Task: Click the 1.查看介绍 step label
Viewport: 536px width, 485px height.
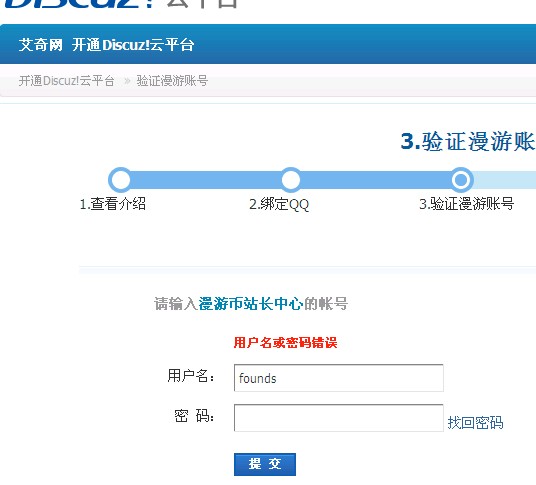Action: (x=112, y=204)
